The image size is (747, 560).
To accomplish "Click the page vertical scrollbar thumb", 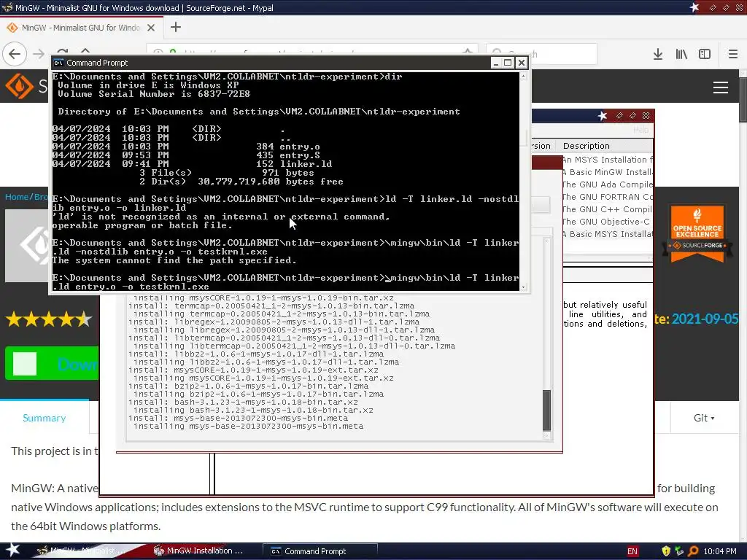I will [743, 99].
